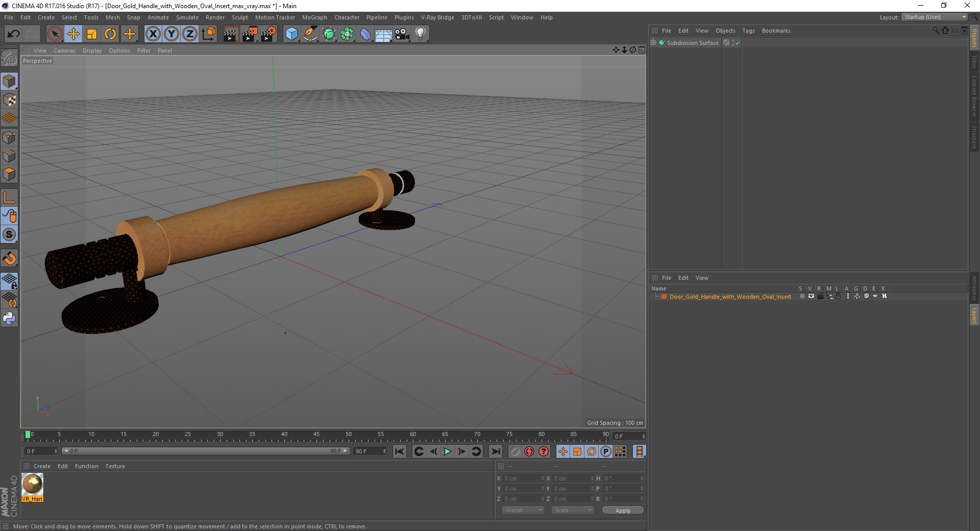Select the VR_Han material thumbnail

[x=32, y=487]
